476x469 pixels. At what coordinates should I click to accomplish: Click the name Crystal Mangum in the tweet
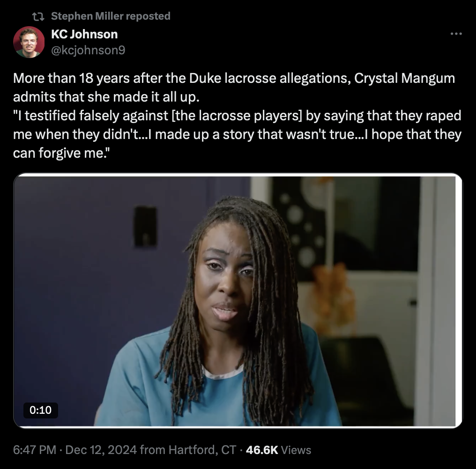tap(405, 78)
